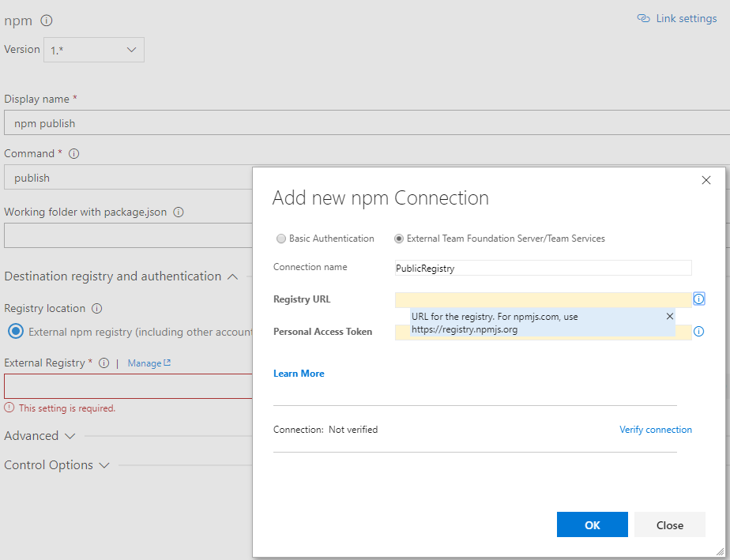This screenshot has width=730, height=560.
Task: Click the info icon next to npm title
Action: (x=45, y=21)
